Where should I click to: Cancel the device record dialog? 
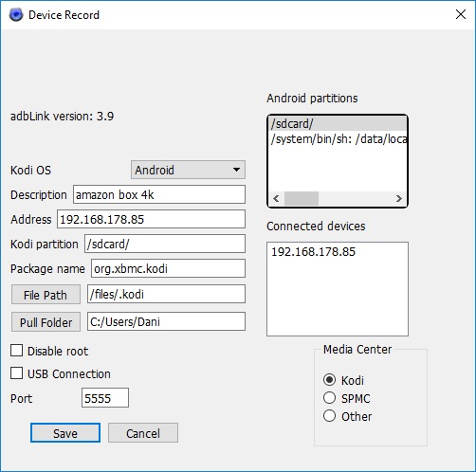point(143,433)
